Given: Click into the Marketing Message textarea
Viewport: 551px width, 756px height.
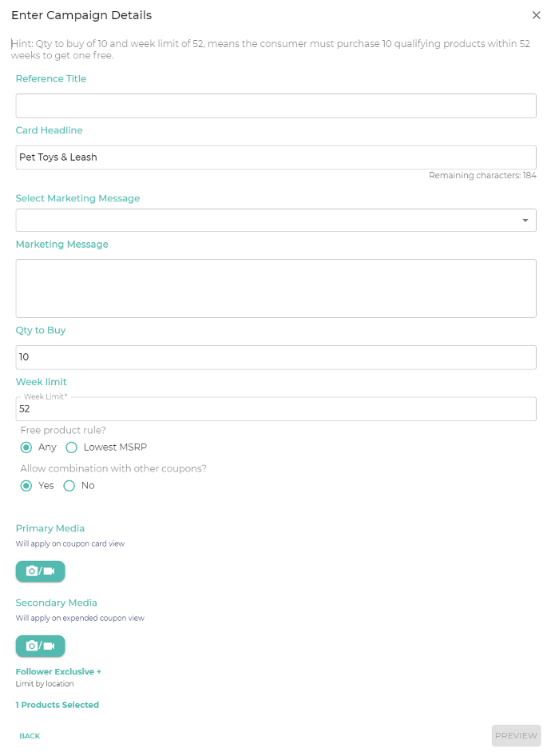Looking at the screenshot, I should point(276,288).
